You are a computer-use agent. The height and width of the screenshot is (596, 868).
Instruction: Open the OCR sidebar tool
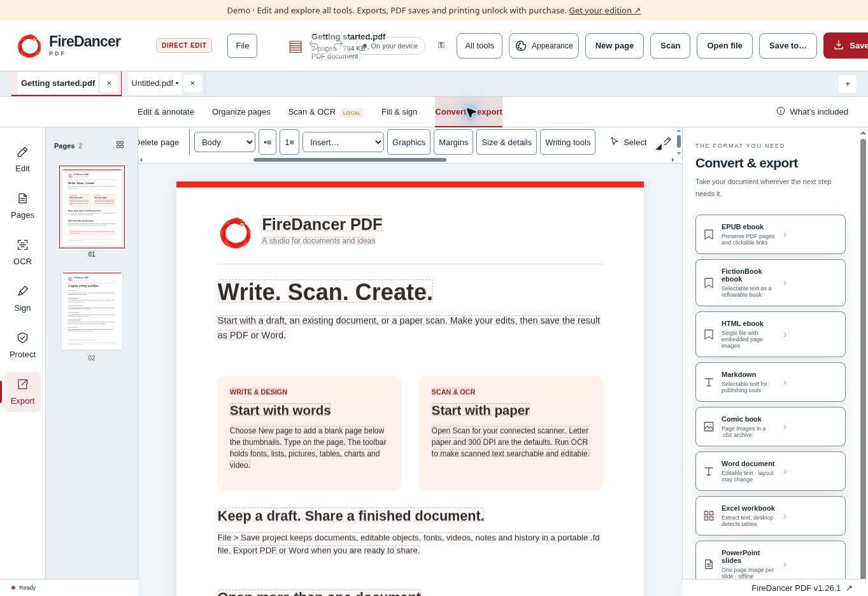[22, 252]
